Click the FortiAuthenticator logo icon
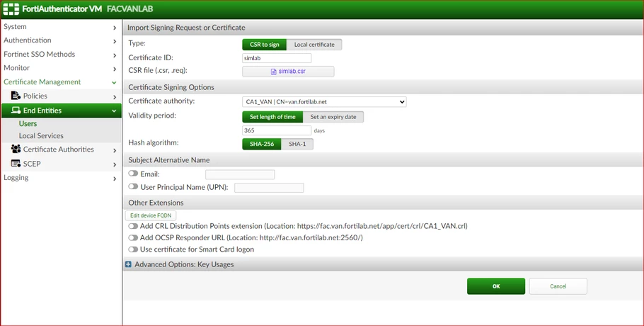 click(11, 9)
